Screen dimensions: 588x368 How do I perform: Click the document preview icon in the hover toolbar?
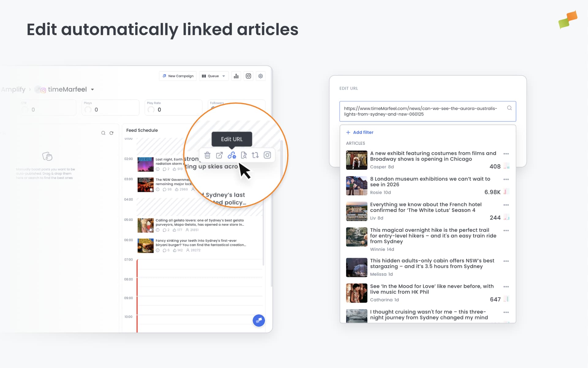point(244,155)
